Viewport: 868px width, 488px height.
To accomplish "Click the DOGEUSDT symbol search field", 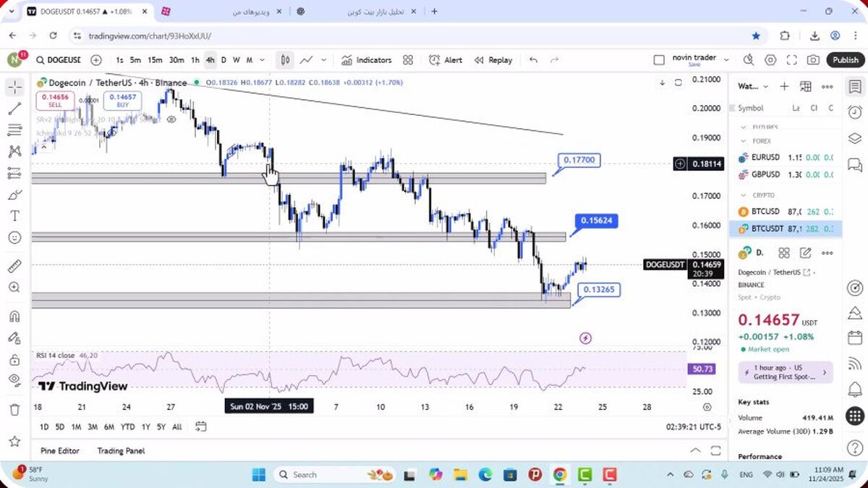I will pos(59,60).
